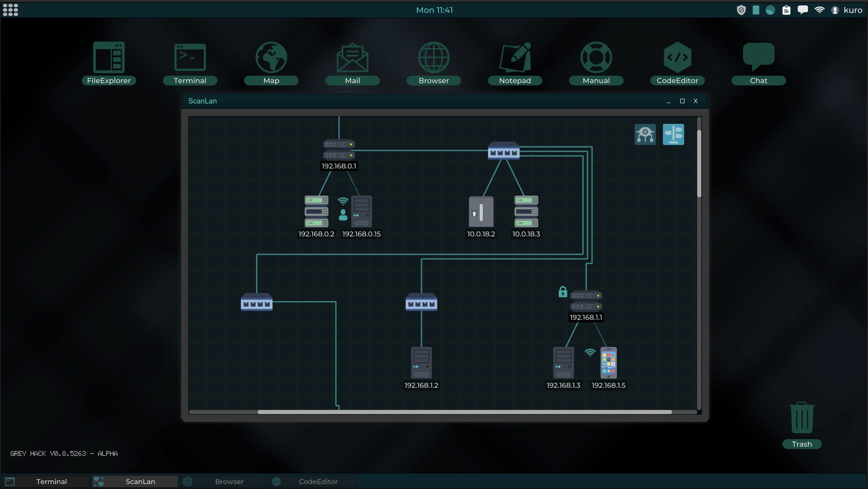Screen dimensions: 868x489
Task: Select the smartphone device 192.168.1.5
Action: 608,363
